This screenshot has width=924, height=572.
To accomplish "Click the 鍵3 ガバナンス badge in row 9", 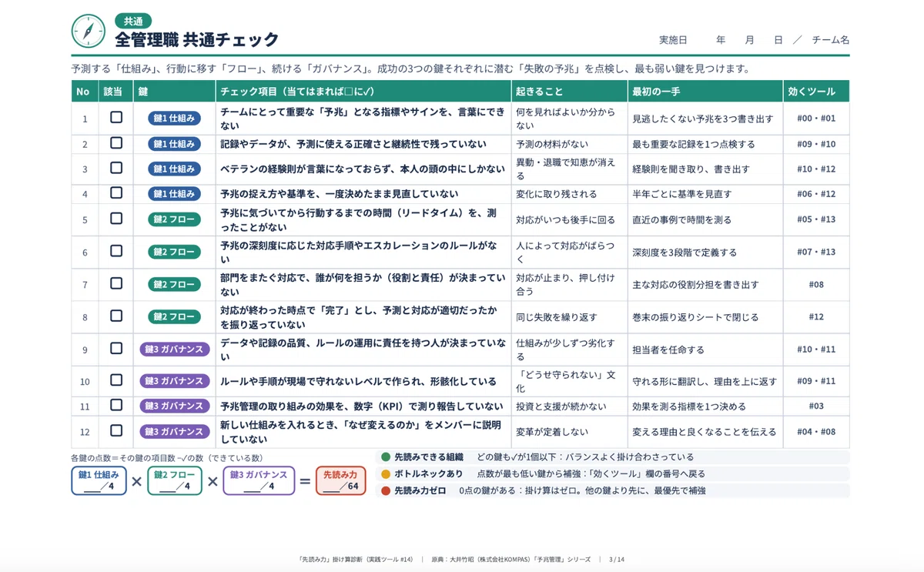I will [175, 350].
